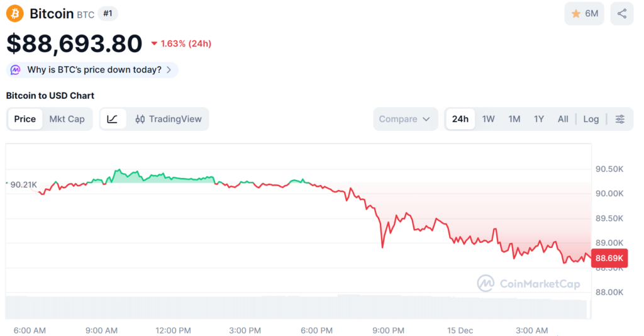Switch chart to Mkt Cap view
The image size is (644, 336).
[67, 119]
